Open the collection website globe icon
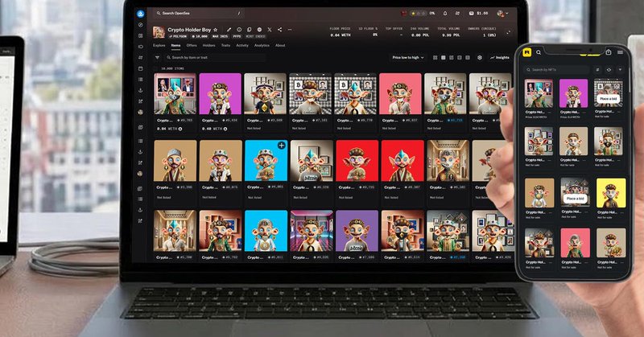644x337 pixels. tap(259, 30)
